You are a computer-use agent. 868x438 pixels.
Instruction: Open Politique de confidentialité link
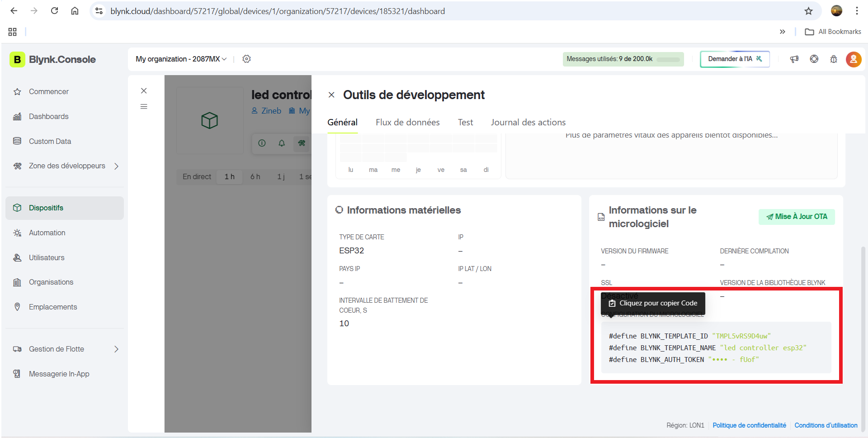point(749,425)
